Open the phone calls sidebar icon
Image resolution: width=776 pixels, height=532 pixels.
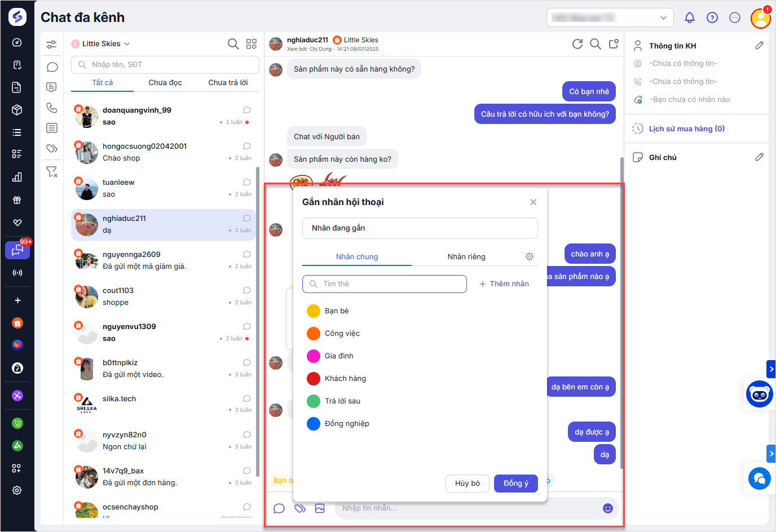click(x=52, y=108)
